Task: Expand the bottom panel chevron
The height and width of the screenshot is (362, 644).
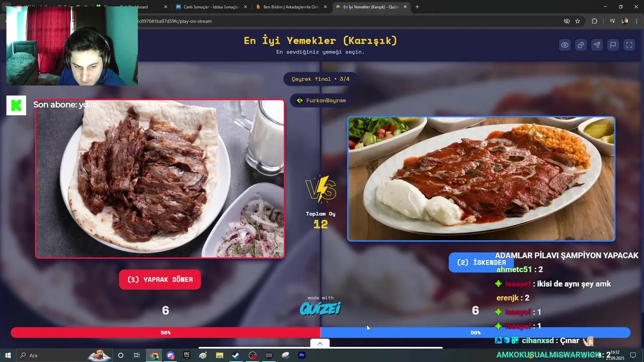Action: pyautogui.click(x=320, y=343)
